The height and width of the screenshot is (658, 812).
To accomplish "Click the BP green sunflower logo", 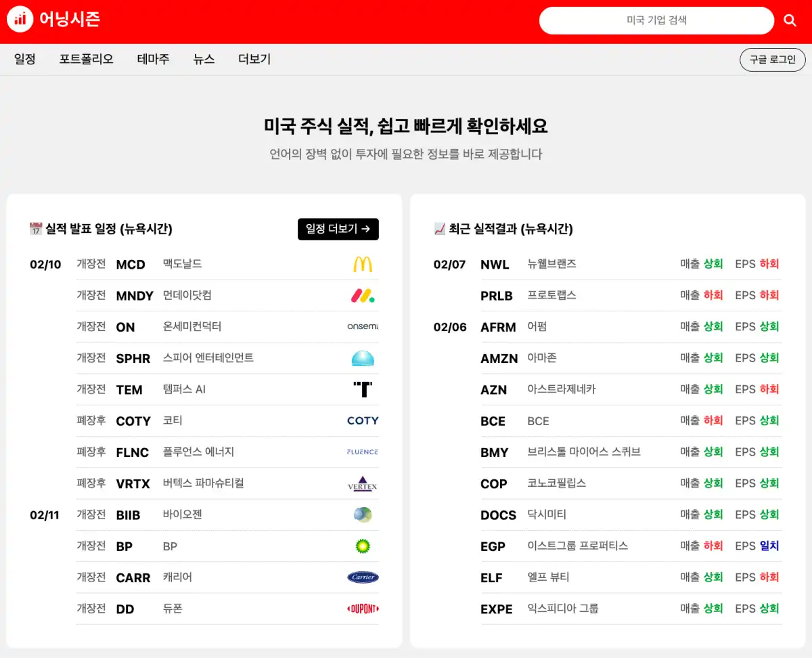I will pos(363,546).
